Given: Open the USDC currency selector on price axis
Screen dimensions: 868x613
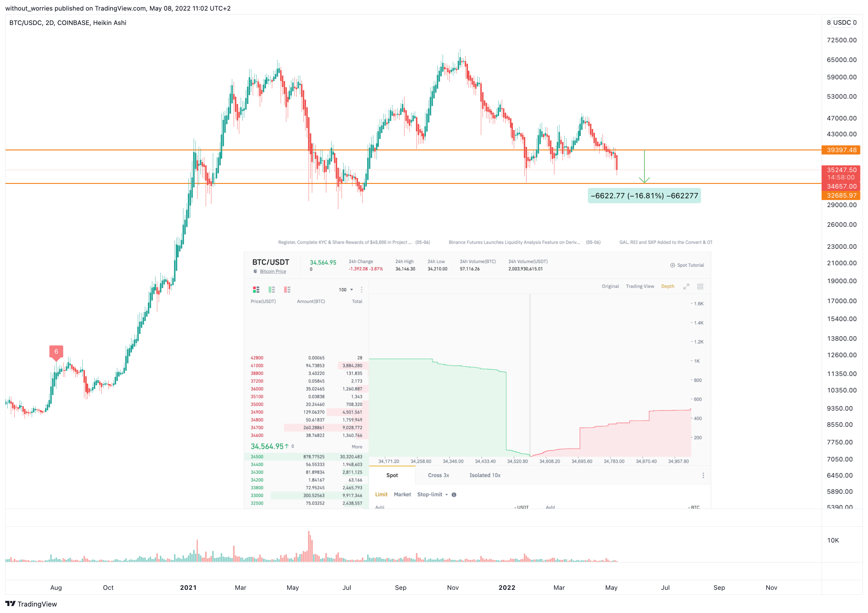Looking at the screenshot, I should click(842, 22).
